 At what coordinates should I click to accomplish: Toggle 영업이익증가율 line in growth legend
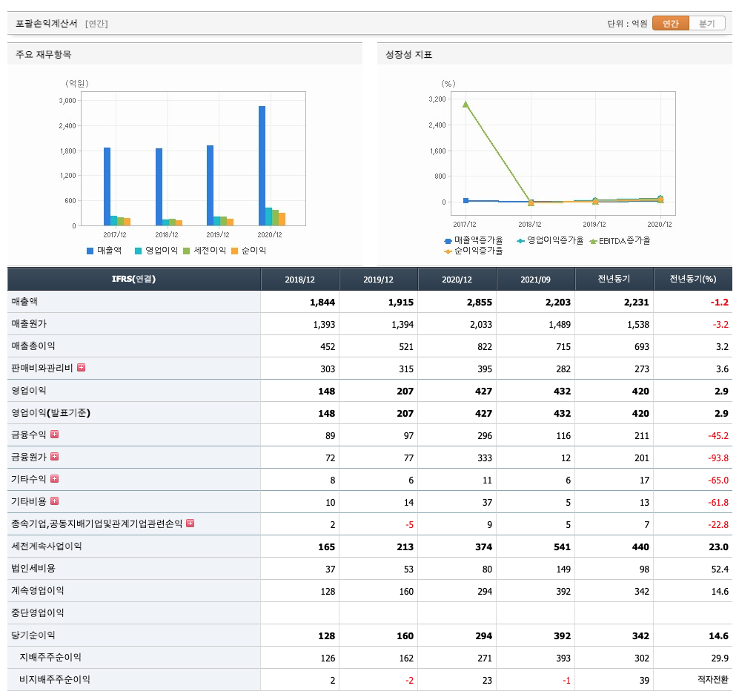coord(550,240)
